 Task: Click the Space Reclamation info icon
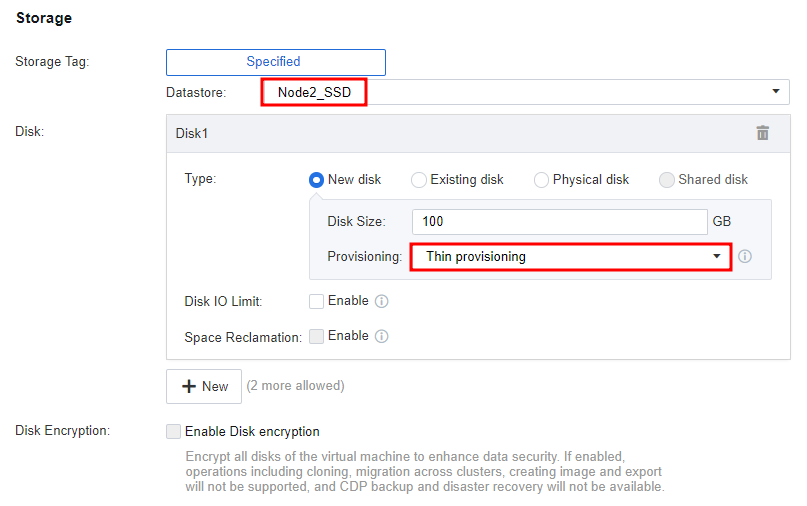click(381, 336)
